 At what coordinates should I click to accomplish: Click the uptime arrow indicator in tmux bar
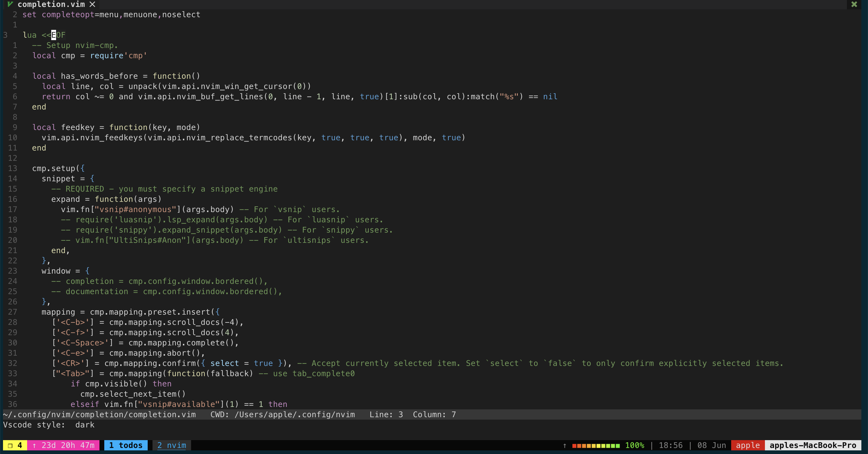point(34,445)
